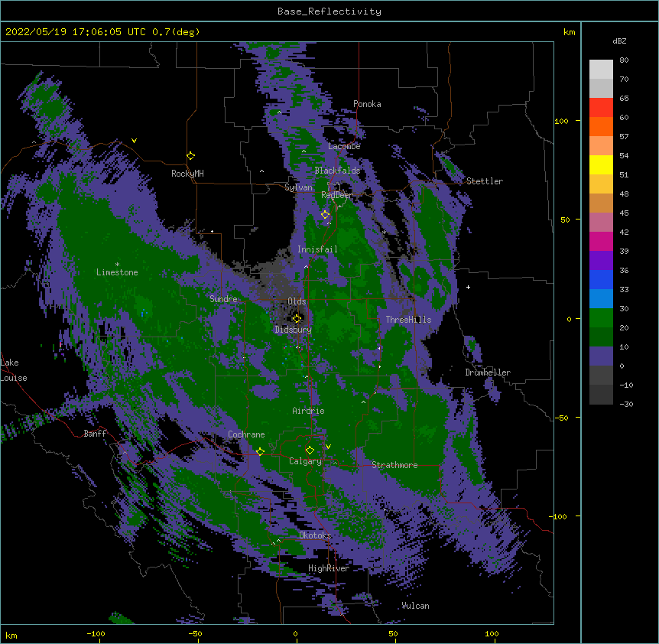659x644 pixels.
Task: Click the Innisfail city label
Action: pyautogui.click(x=317, y=249)
